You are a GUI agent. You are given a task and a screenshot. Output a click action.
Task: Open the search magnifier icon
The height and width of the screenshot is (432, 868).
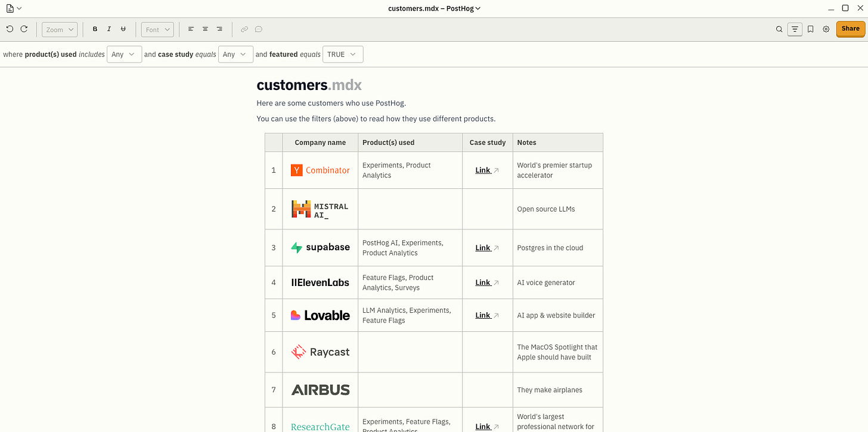(x=779, y=29)
